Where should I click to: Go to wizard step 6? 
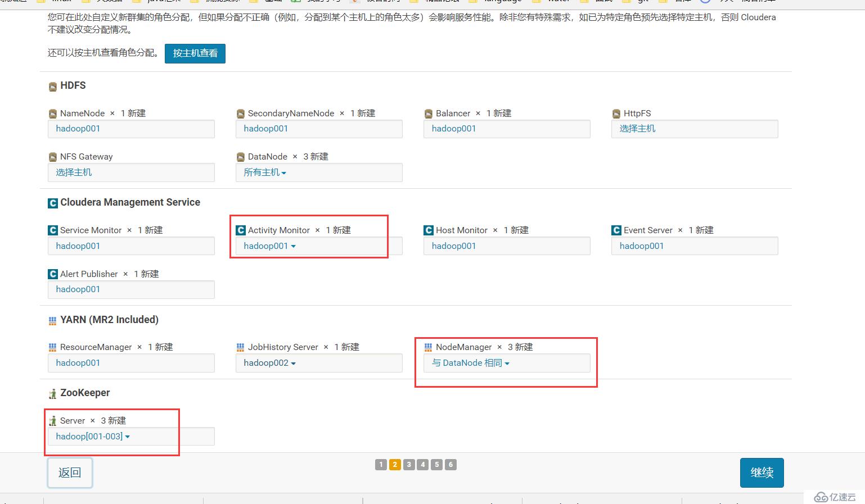click(450, 465)
